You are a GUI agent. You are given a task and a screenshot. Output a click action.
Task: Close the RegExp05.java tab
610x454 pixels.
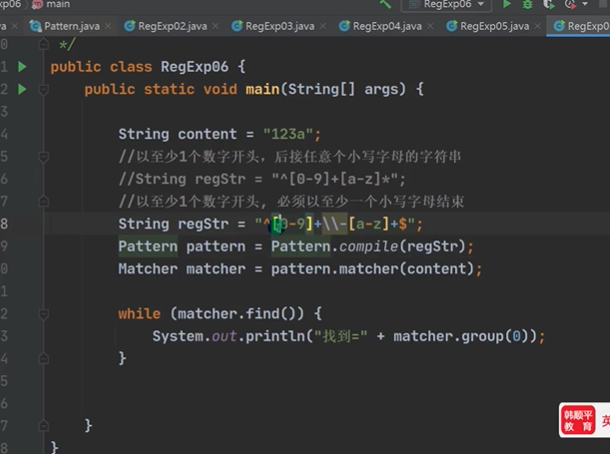point(538,26)
